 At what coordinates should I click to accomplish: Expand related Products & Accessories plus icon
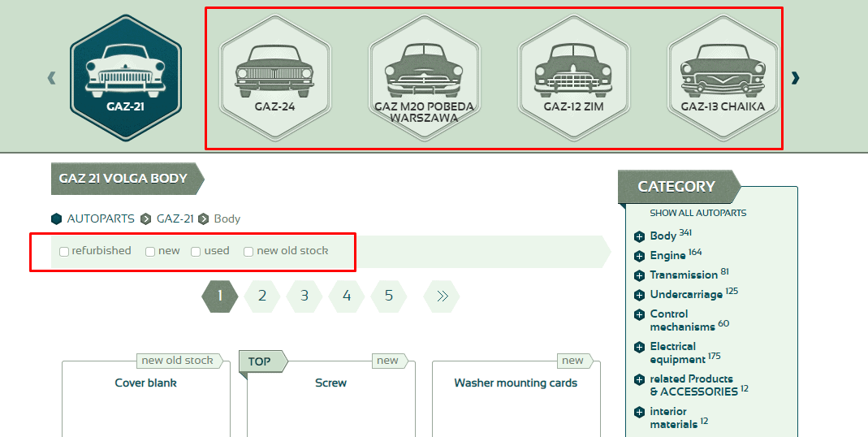click(x=639, y=379)
